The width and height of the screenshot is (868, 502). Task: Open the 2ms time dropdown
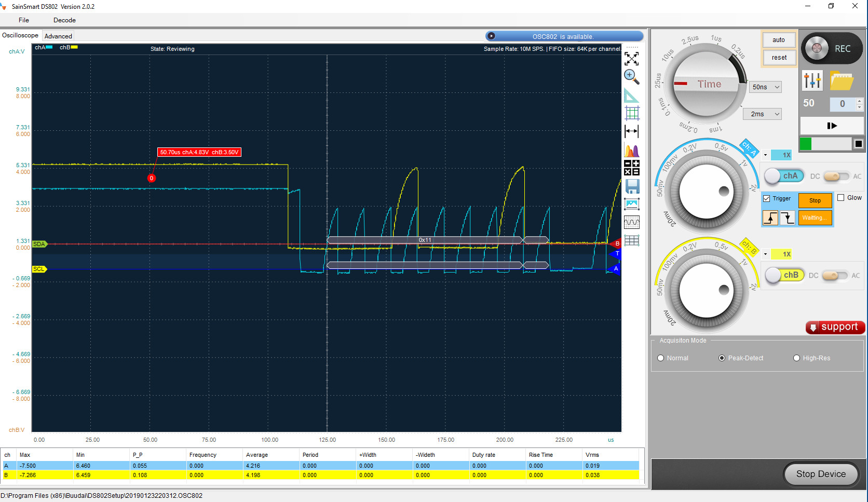pos(762,114)
